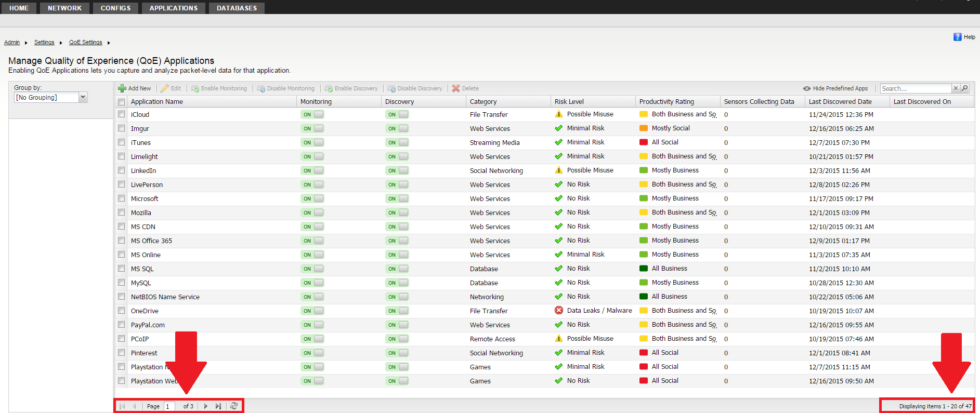Click the 'Remote Access' category cell
Image resolution: width=980 pixels, height=413 pixels.
coord(492,339)
